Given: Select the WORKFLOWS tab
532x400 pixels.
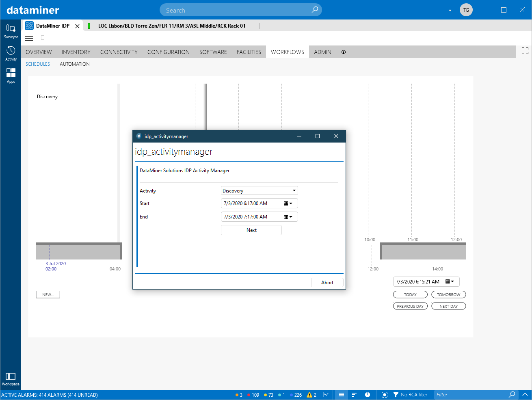Looking at the screenshot, I should pos(288,52).
